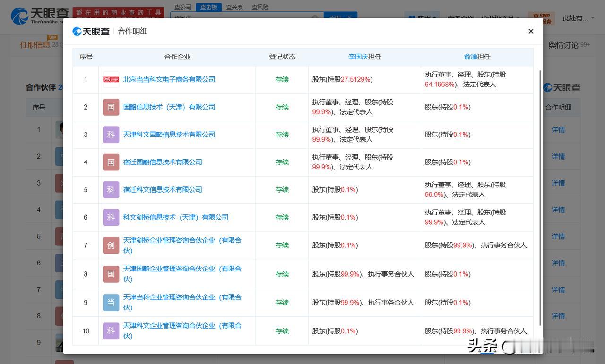Open 详情 for background partner row 8

point(558,316)
